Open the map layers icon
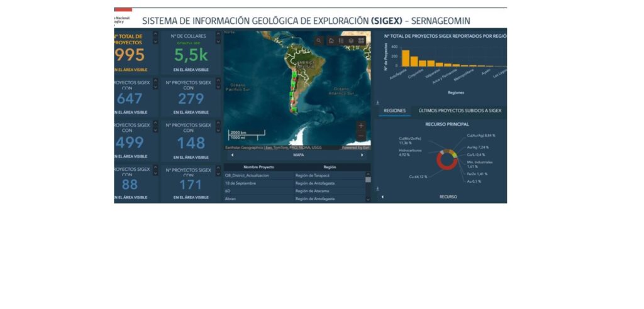Screen dimensions: 644x309 pos(351,41)
